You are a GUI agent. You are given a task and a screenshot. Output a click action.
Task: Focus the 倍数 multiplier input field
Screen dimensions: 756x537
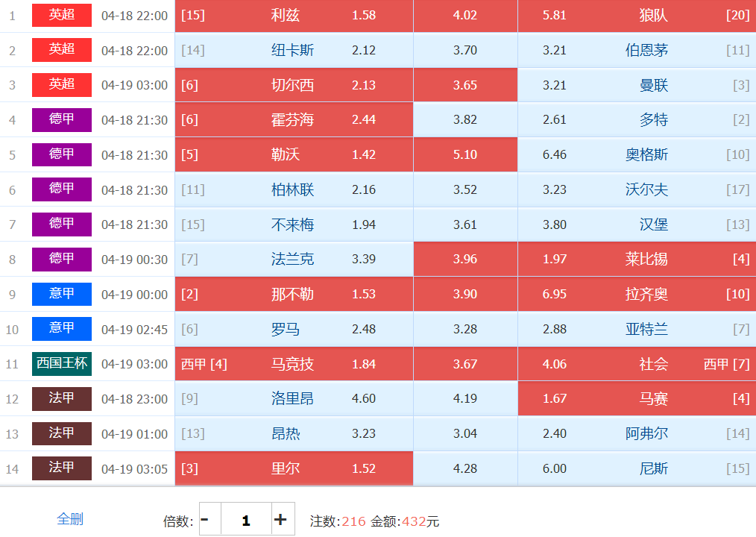coord(246,520)
